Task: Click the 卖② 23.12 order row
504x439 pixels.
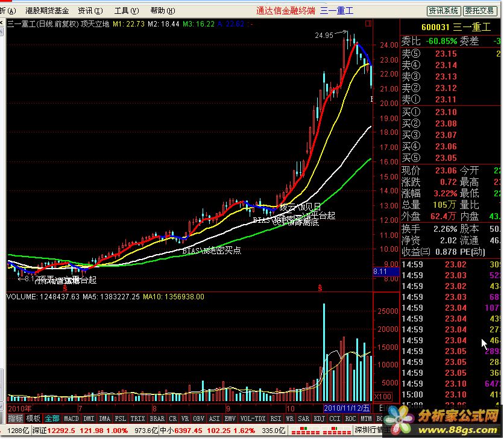Action: 450,88
